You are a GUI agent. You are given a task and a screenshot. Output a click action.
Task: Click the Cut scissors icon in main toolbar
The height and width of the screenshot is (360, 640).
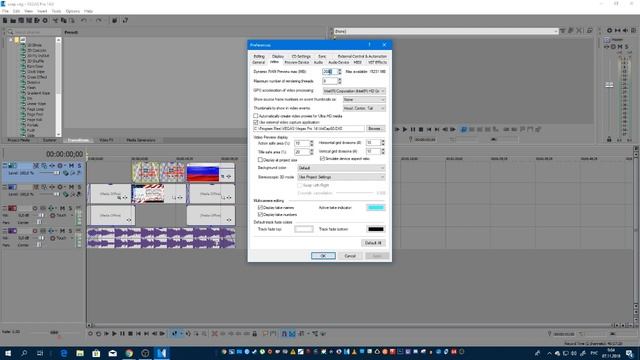(x=55, y=20)
